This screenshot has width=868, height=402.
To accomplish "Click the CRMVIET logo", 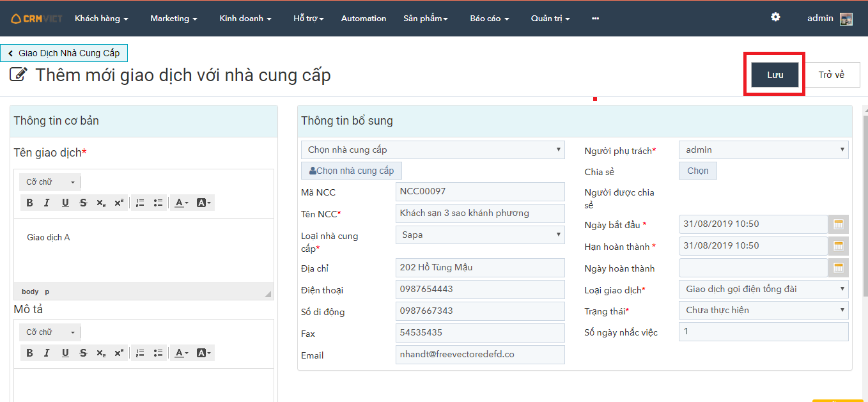I will pos(37,19).
